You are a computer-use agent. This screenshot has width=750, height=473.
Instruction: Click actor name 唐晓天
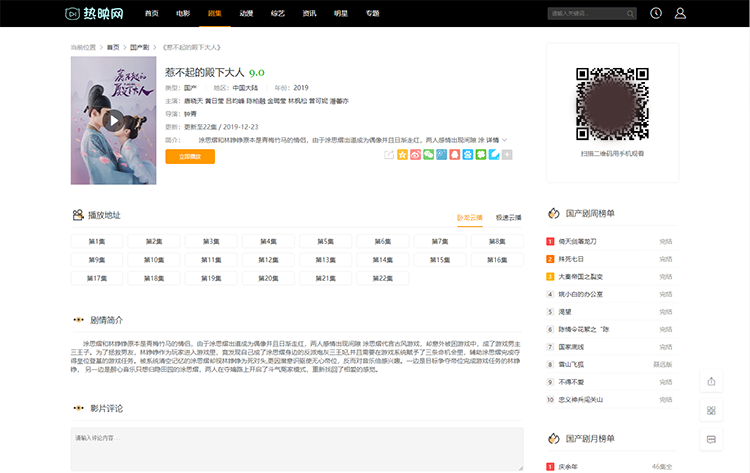point(194,101)
